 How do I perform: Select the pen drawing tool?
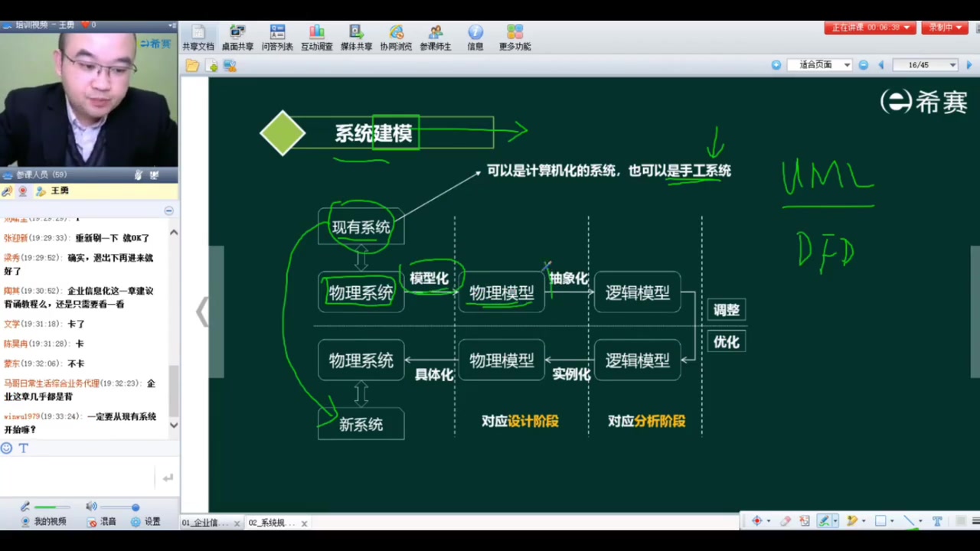click(x=824, y=521)
